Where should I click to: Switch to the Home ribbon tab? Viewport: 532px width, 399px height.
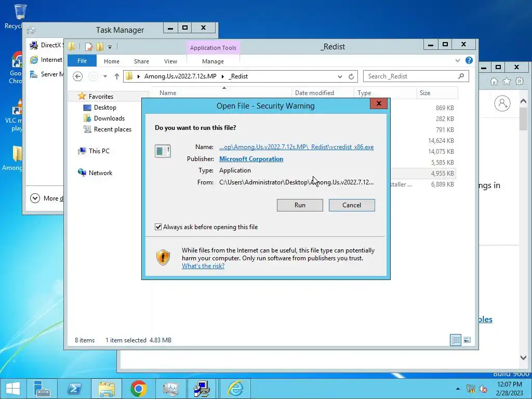[112, 61]
